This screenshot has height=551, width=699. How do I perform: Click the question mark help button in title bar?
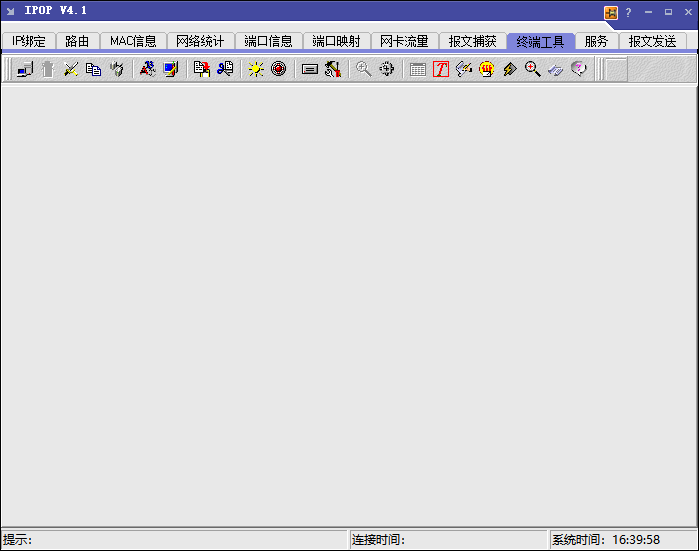pyautogui.click(x=628, y=12)
